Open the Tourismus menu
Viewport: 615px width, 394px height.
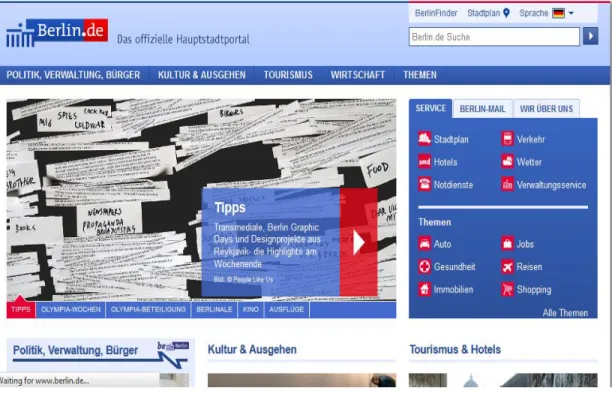pos(289,75)
